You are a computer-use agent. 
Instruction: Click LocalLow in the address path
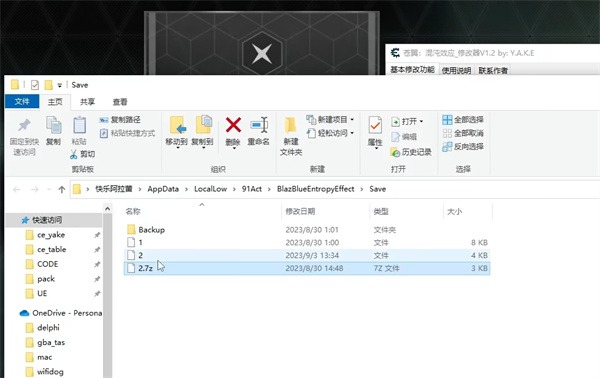[x=210, y=189]
